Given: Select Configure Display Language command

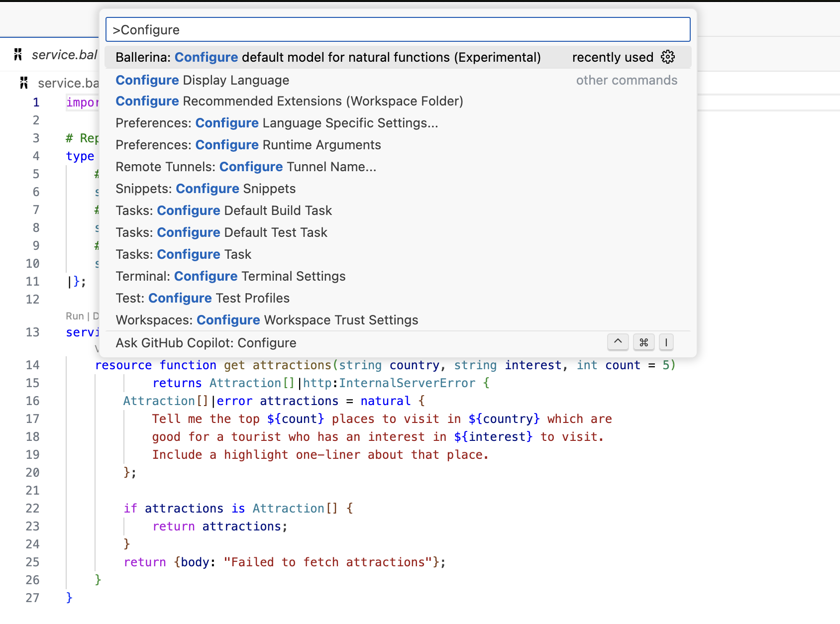Looking at the screenshot, I should point(398,80).
